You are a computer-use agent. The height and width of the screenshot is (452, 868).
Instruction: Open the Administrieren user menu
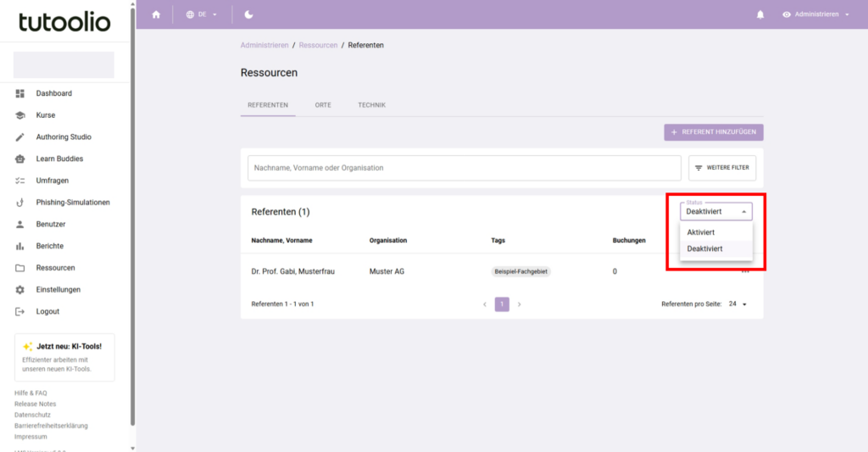pyautogui.click(x=816, y=14)
